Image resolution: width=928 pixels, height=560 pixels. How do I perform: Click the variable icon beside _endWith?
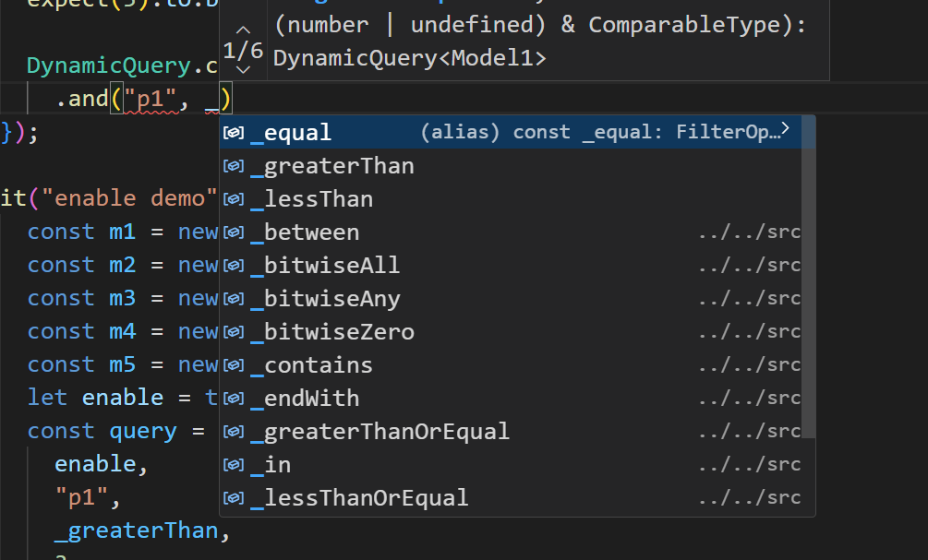[234, 398]
